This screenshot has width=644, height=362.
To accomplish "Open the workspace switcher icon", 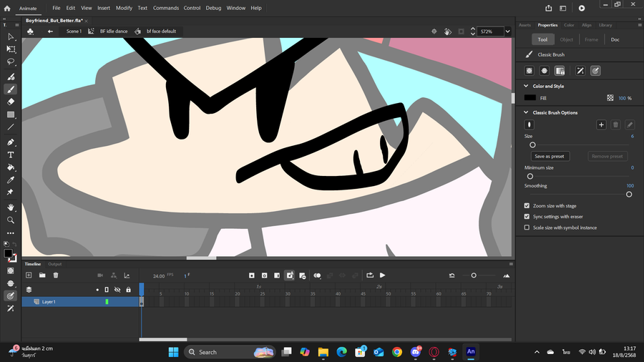I will coord(563,8).
